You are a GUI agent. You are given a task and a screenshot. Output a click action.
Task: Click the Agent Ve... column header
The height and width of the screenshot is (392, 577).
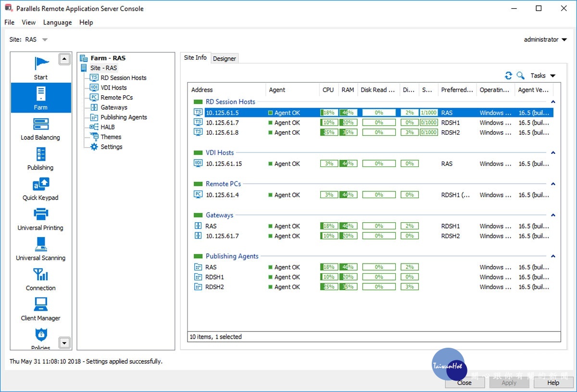[533, 90]
